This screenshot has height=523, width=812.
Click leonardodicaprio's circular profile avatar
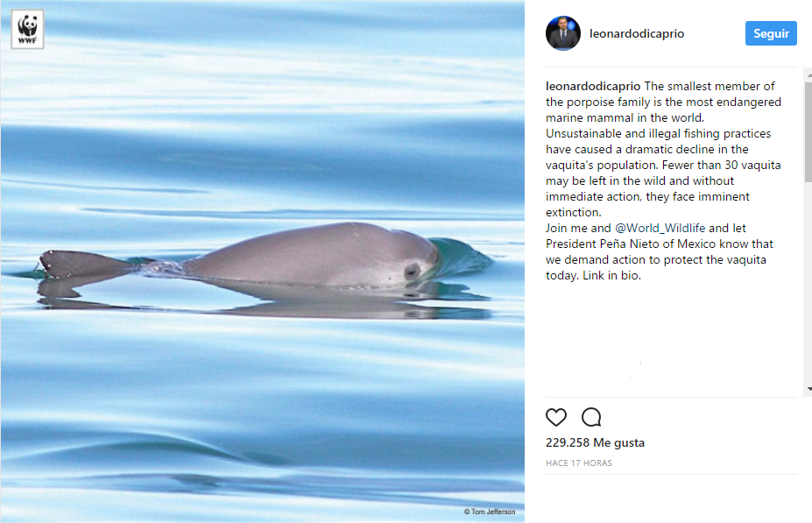(562, 33)
